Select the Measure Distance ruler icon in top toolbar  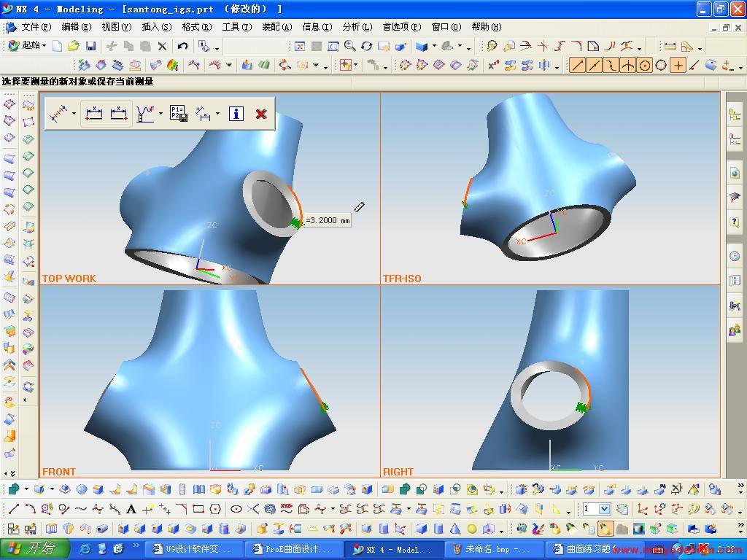pyautogui.click(x=670, y=46)
